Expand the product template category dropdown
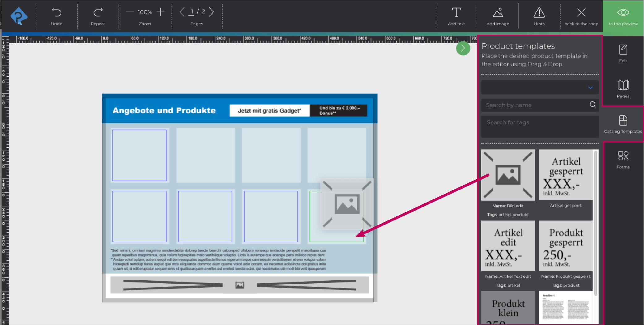 coord(540,88)
